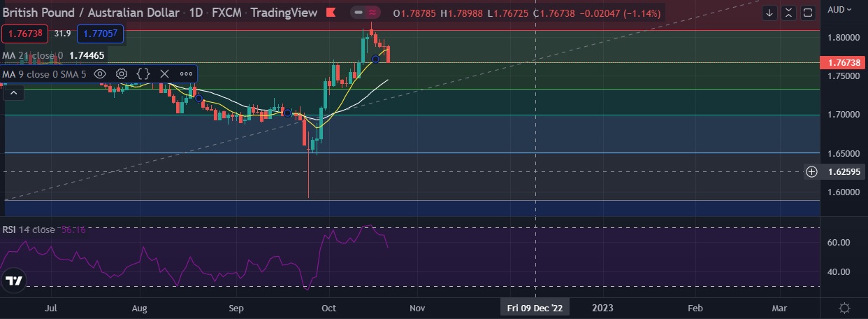
Task: Click the collapse pane chevrons button
Action: point(788,13)
